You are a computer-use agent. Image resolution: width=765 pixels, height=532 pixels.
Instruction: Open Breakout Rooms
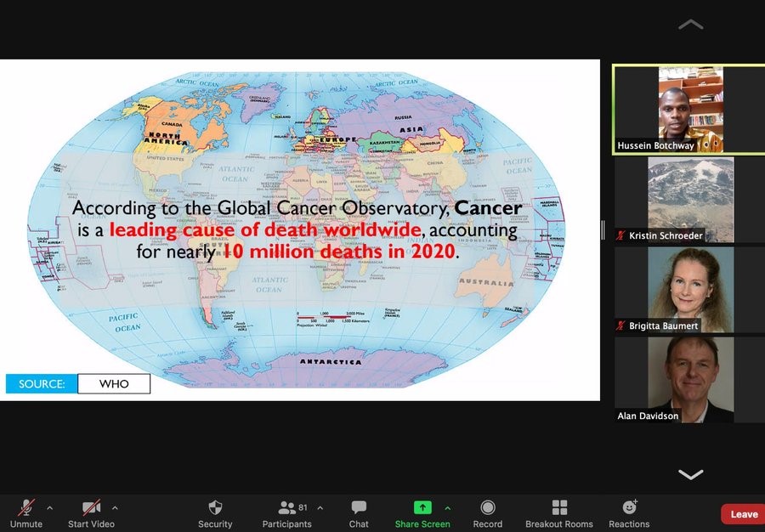pos(559,508)
